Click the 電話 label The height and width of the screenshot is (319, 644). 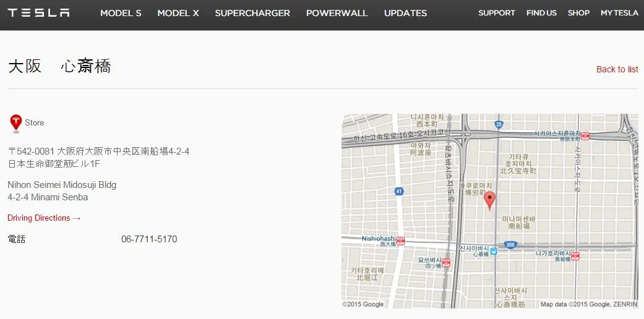point(17,239)
